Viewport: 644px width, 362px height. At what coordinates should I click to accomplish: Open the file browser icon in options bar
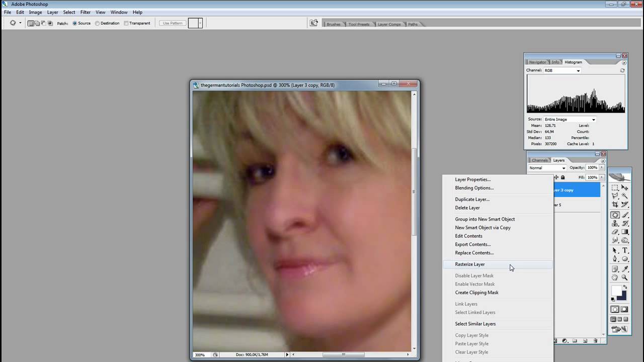pyautogui.click(x=313, y=23)
